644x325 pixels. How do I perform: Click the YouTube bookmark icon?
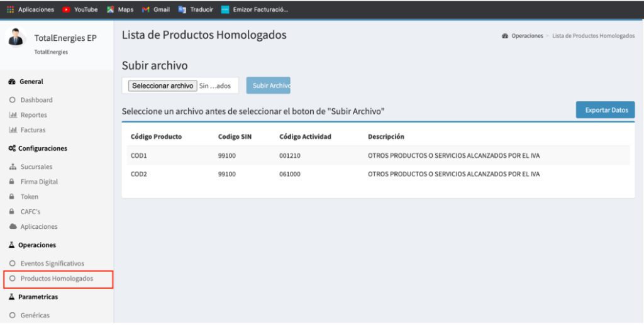coord(66,10)
